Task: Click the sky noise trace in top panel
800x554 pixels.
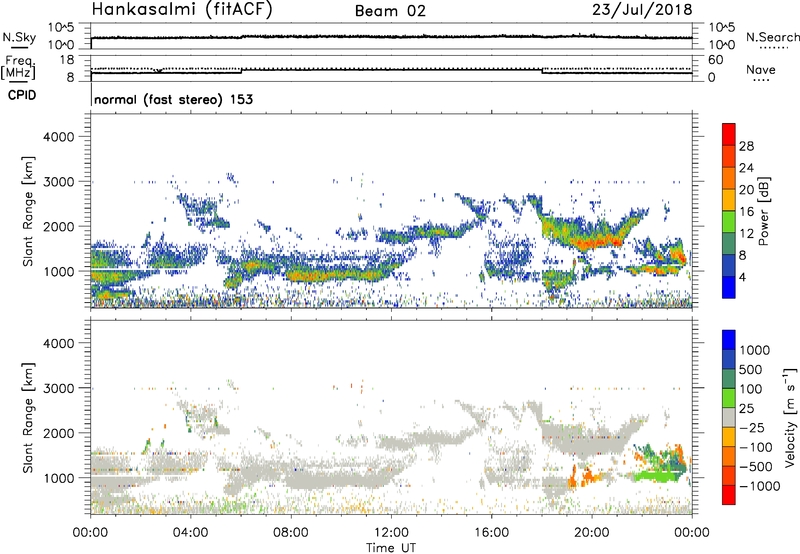Action: pos(391,37)
